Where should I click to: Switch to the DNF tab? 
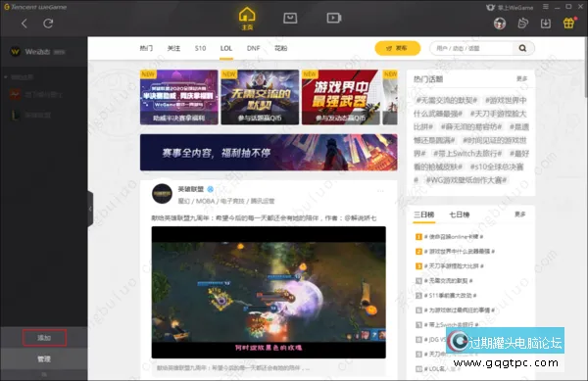(254, 48)
